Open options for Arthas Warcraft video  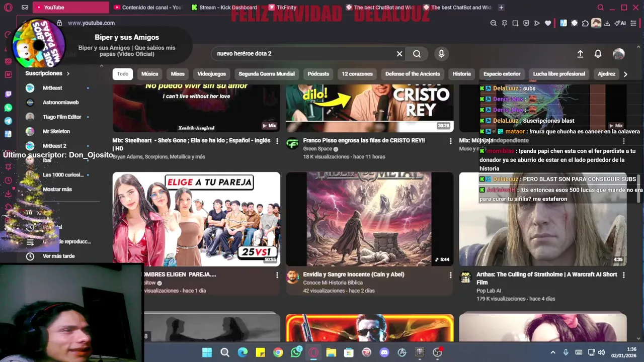(x=623, y=275)
